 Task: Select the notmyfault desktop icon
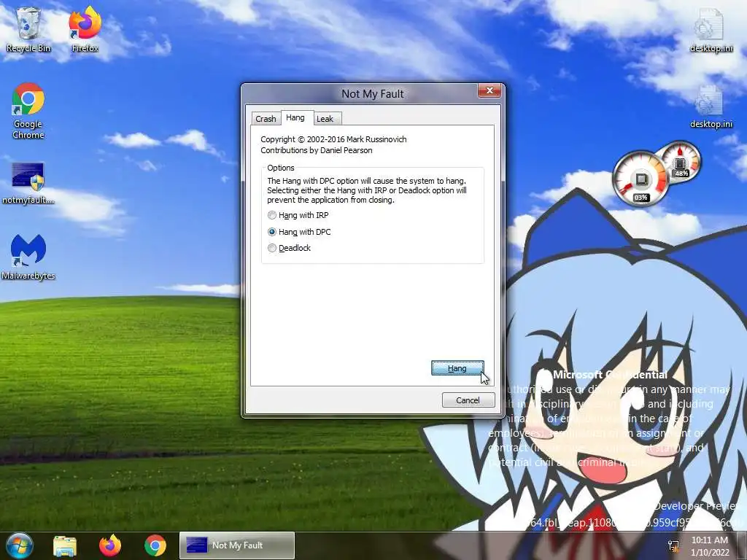click(28, 183)
